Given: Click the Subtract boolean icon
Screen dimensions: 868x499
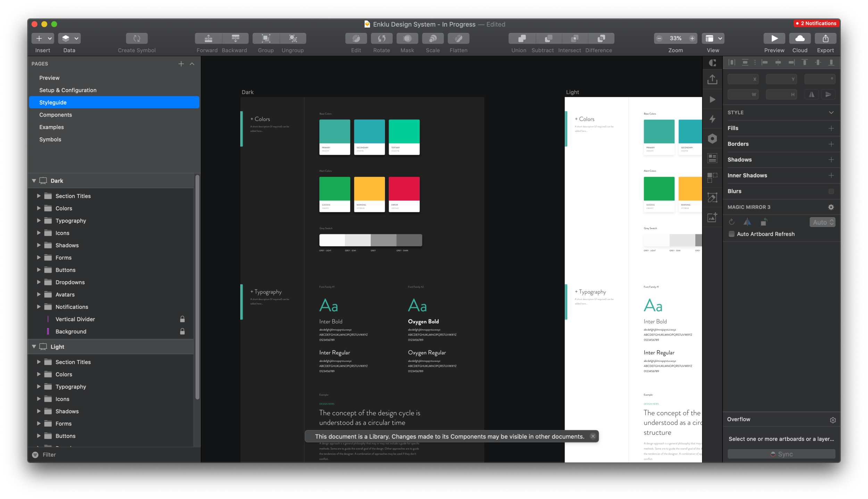Looking at the screenshot, I should click(548, 39).
